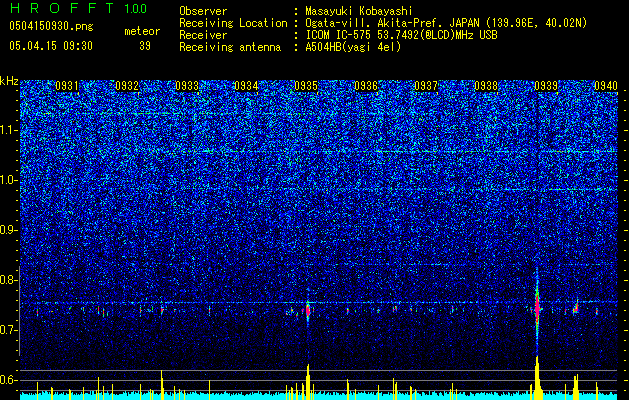629x400 pixels.
Task: Click the yellow power spike under 0935
Action: click(x=308, y=381)
